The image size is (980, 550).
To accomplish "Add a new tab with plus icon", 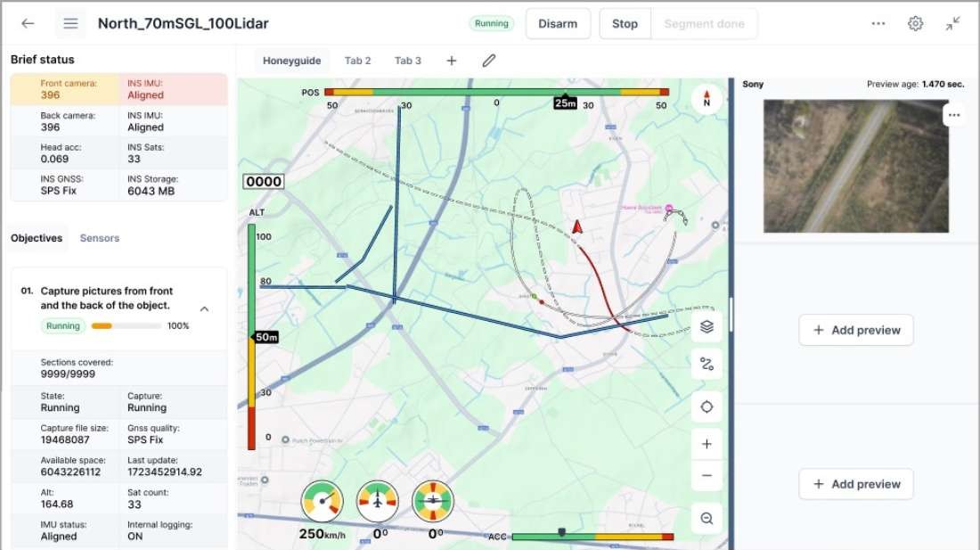I will (x=452, y=61).
